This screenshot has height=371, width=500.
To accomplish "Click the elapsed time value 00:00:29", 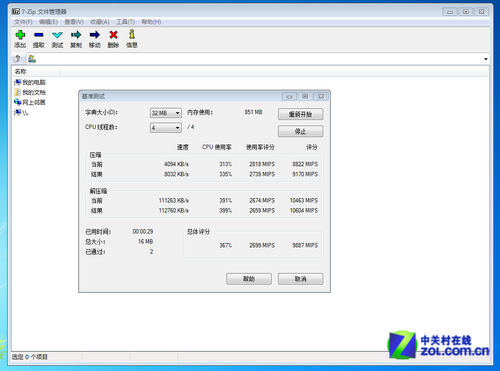I will click(143, 232).
